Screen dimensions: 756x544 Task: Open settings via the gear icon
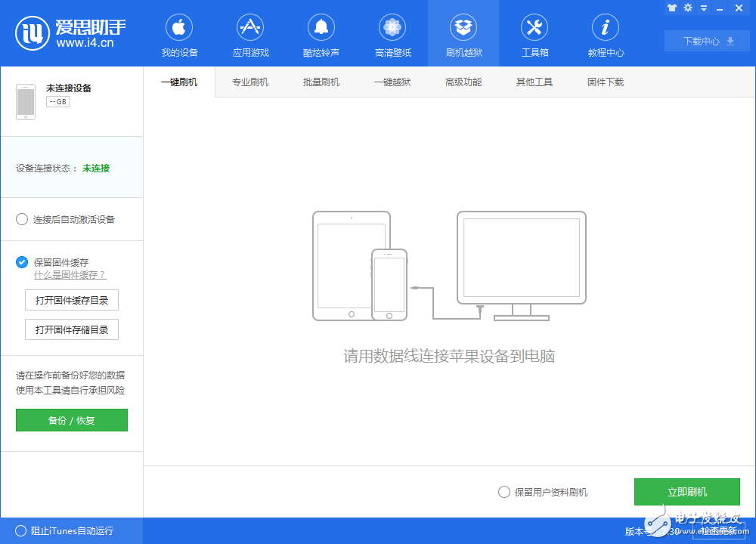point(687,8)
